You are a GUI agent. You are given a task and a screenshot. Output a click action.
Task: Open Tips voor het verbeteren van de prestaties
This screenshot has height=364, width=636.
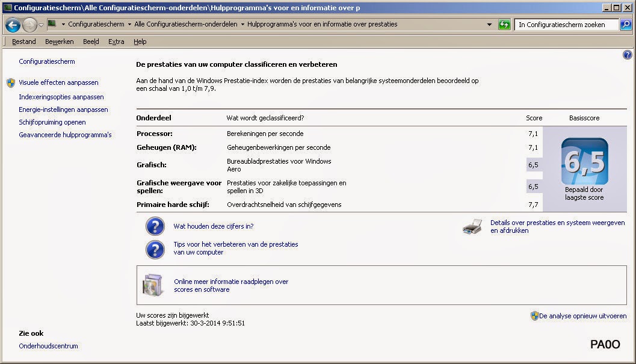236,248
